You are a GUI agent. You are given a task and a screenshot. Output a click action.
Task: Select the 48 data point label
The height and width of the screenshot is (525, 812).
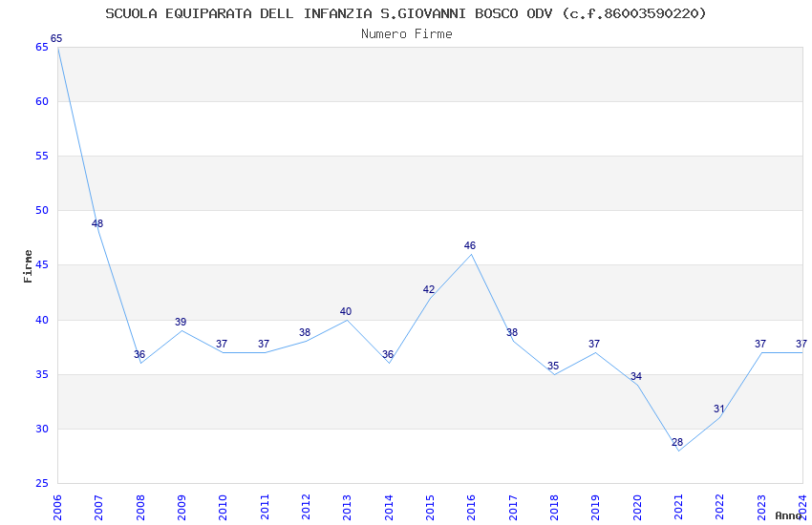(97, 224)
